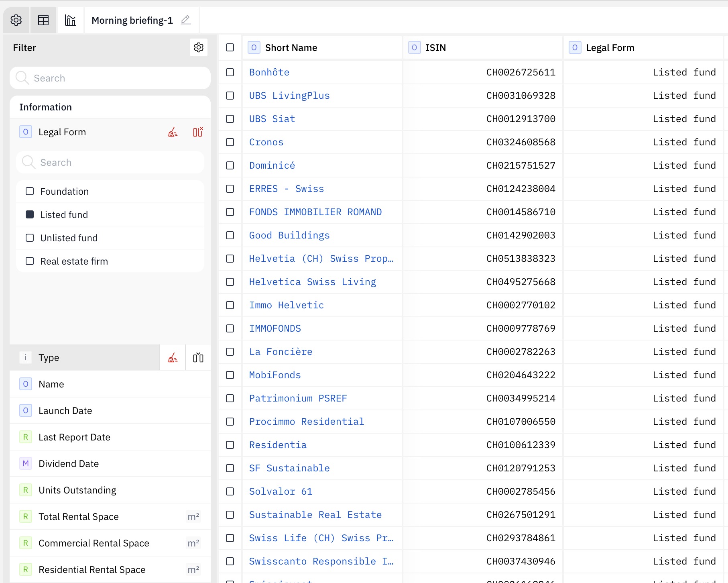Open the Bonhôte fund link
Screen dimensions: 728x583
point(269,72)
